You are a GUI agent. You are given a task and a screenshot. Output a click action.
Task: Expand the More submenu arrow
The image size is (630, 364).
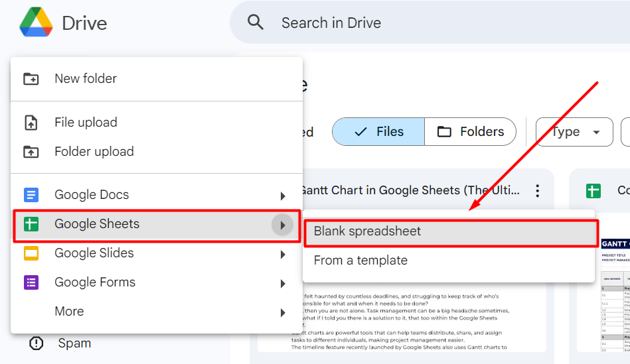click(283, 313)
